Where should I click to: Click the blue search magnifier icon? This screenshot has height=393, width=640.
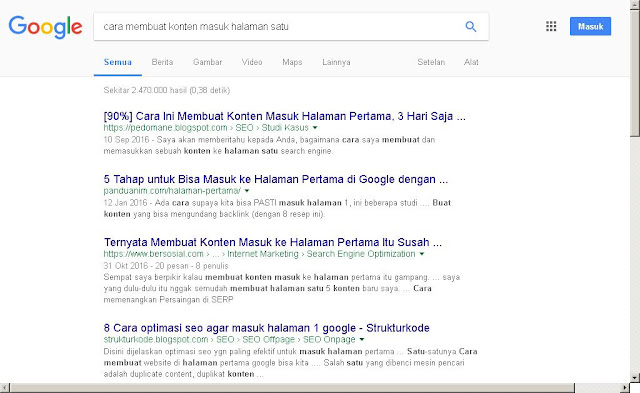coord(471,27)
